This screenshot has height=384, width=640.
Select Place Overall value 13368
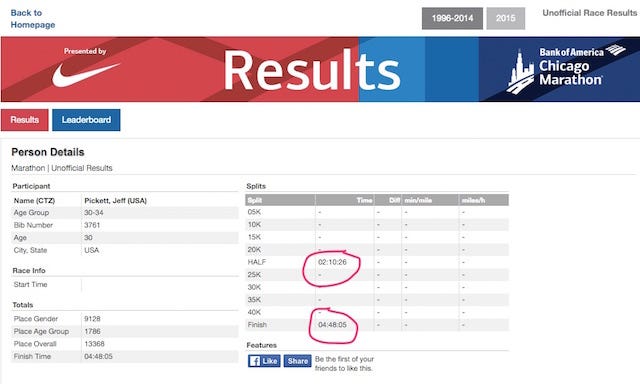pos(94,344)
